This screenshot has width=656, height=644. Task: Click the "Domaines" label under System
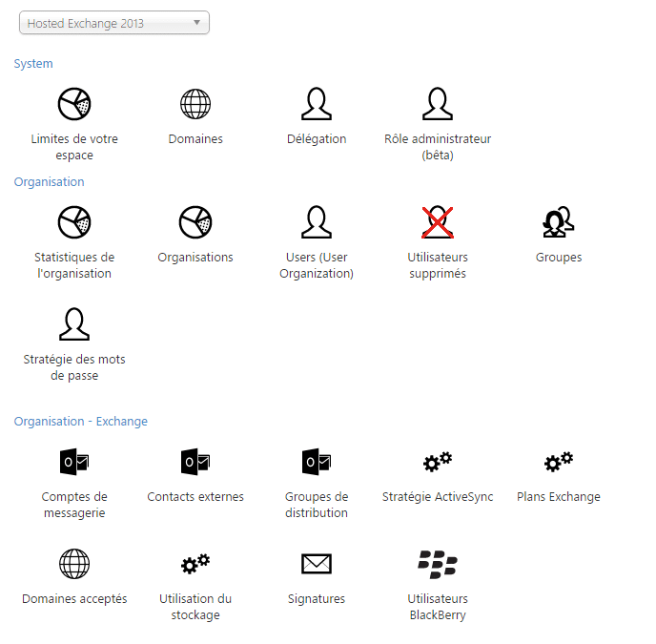[x=195, y=138]
